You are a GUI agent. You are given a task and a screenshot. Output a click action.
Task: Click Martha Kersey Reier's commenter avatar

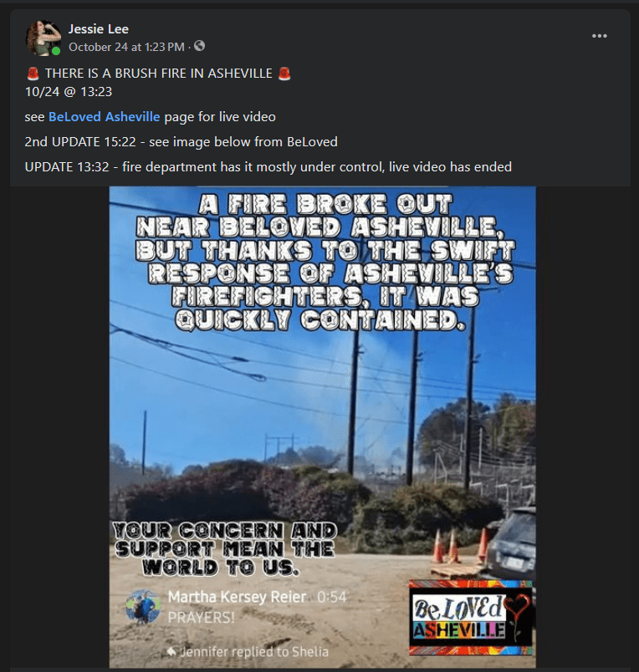[x=143, y=606]
